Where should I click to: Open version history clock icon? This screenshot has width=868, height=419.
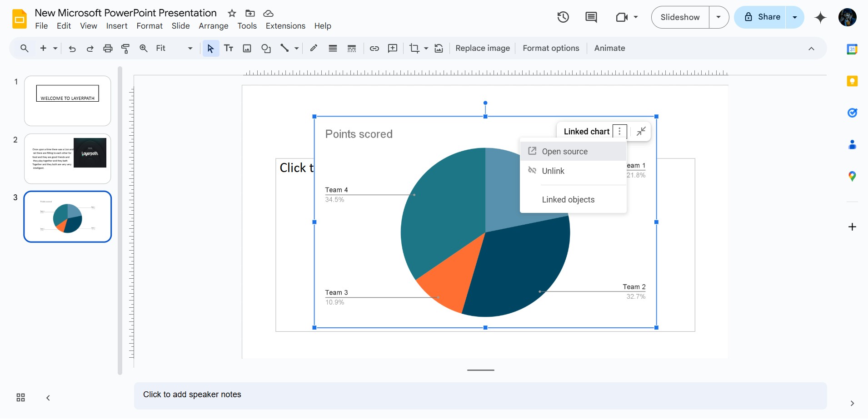point(563,17)
